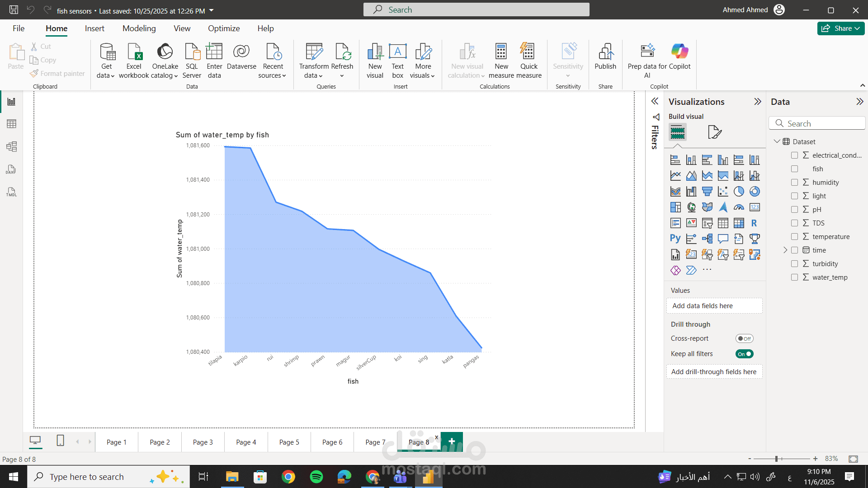Insert a Python visual
This screenshot has height=488, width=868.
click(675, 239)
